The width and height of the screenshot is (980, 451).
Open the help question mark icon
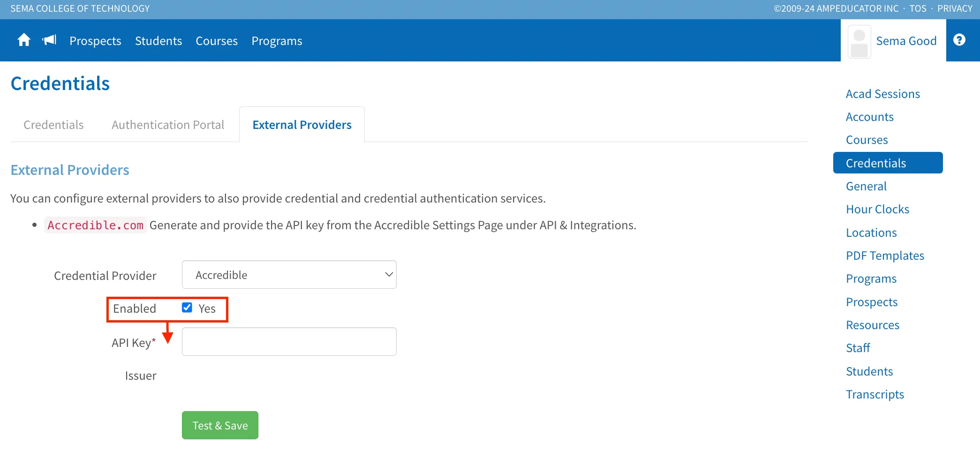coord(959,40)
